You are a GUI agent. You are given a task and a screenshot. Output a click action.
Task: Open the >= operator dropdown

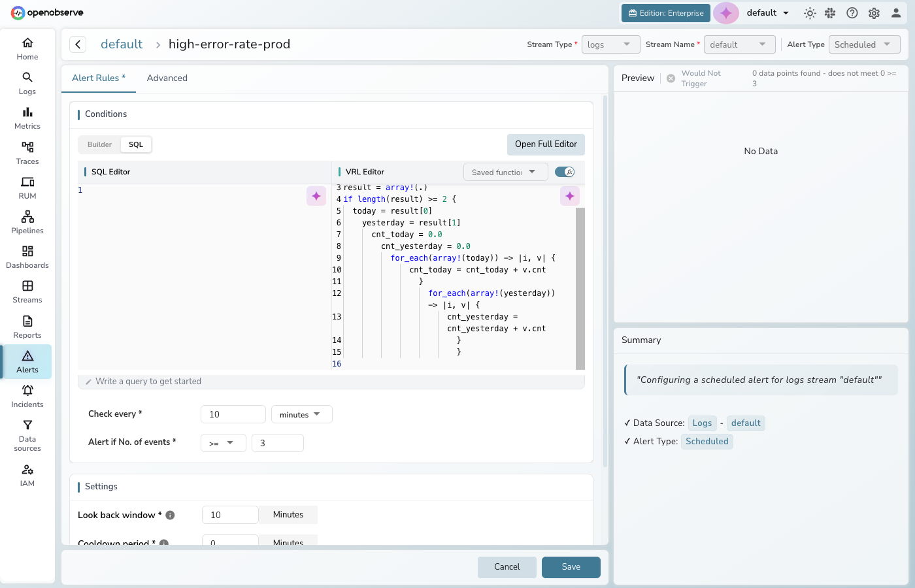click(223, 443)
